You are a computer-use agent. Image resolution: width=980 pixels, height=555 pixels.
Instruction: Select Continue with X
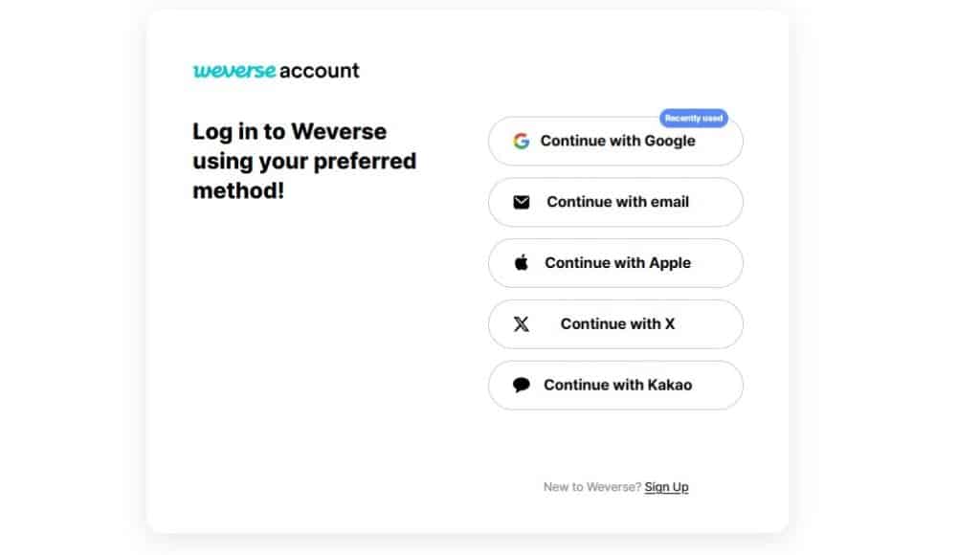(x=615, y=323)
